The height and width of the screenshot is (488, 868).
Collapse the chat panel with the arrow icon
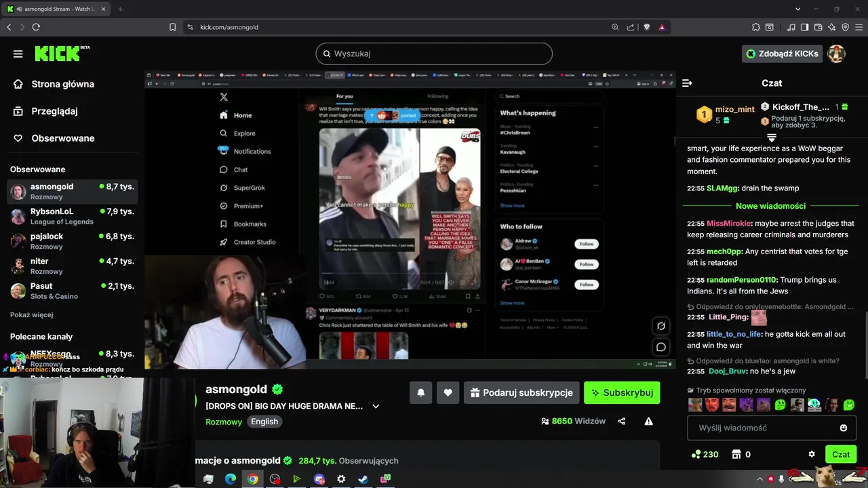pyautogui.click(x=687, y=83)
